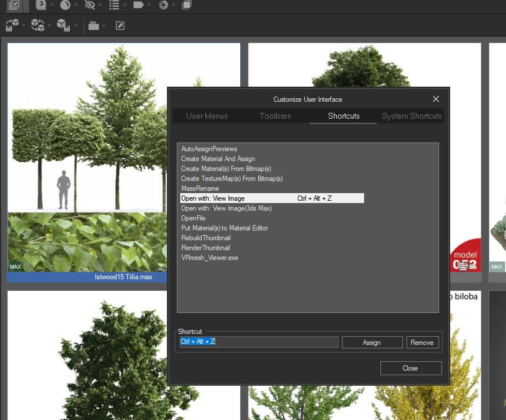Open dropdown arrow next to number 3 icon
506x420 pixels.
point(51,5)
